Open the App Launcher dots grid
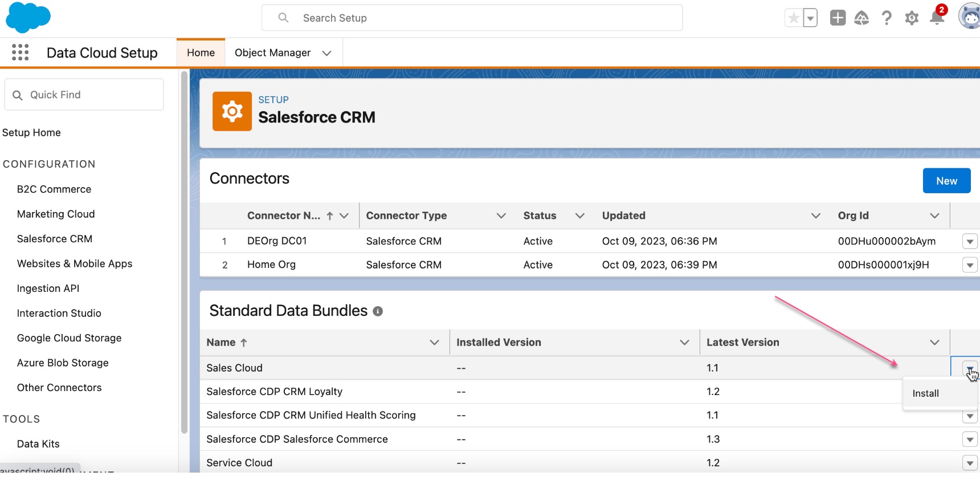 click(20, 52)
